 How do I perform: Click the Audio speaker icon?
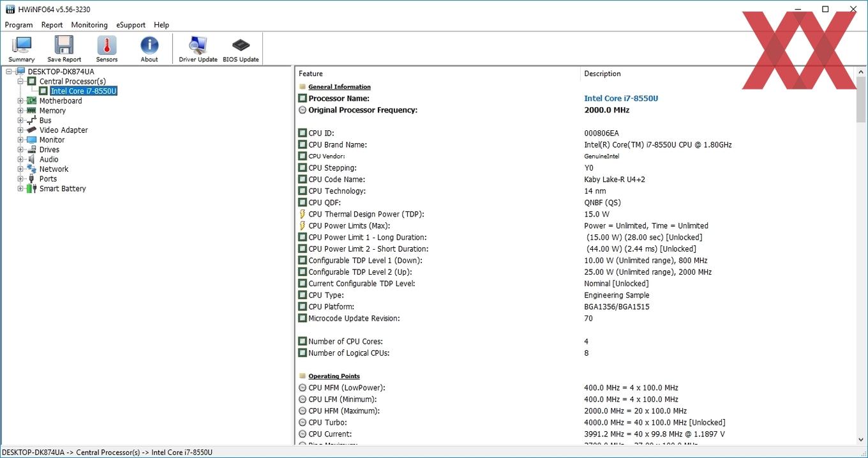pos(31,159)
